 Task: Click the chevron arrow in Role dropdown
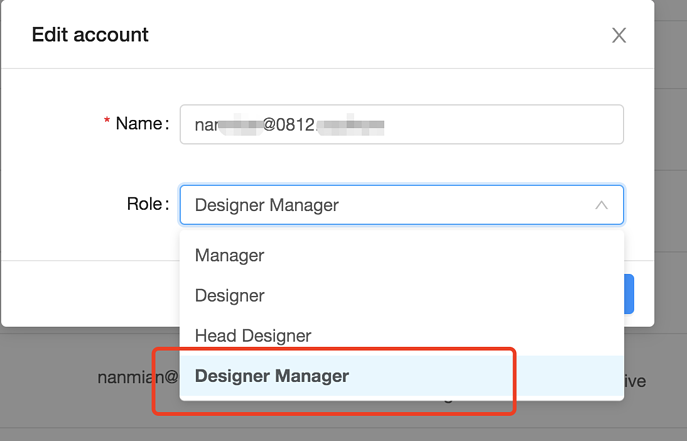point(601,205)
